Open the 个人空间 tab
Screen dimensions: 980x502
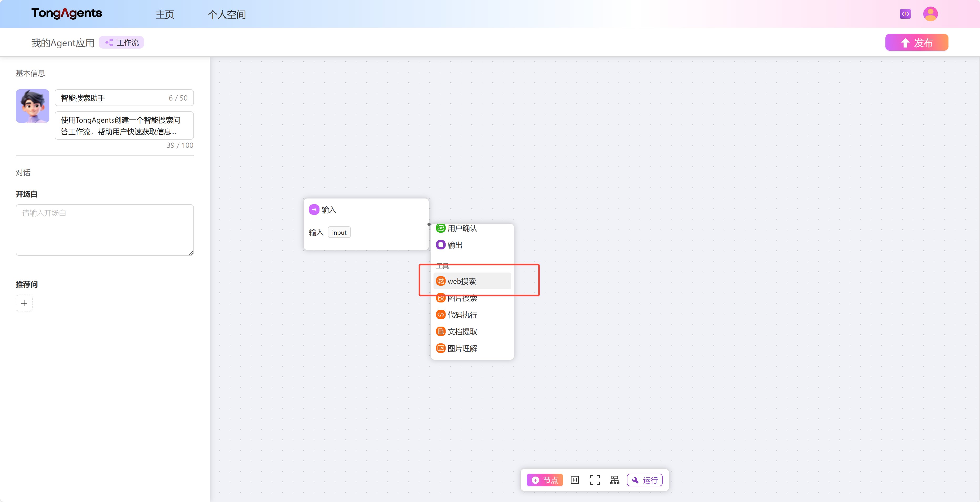(227, 14)
